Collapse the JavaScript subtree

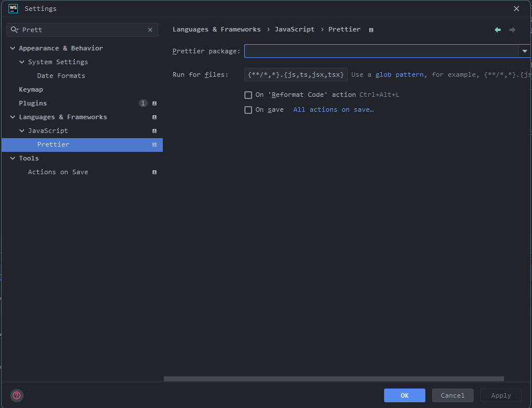[x=22, y=131]
